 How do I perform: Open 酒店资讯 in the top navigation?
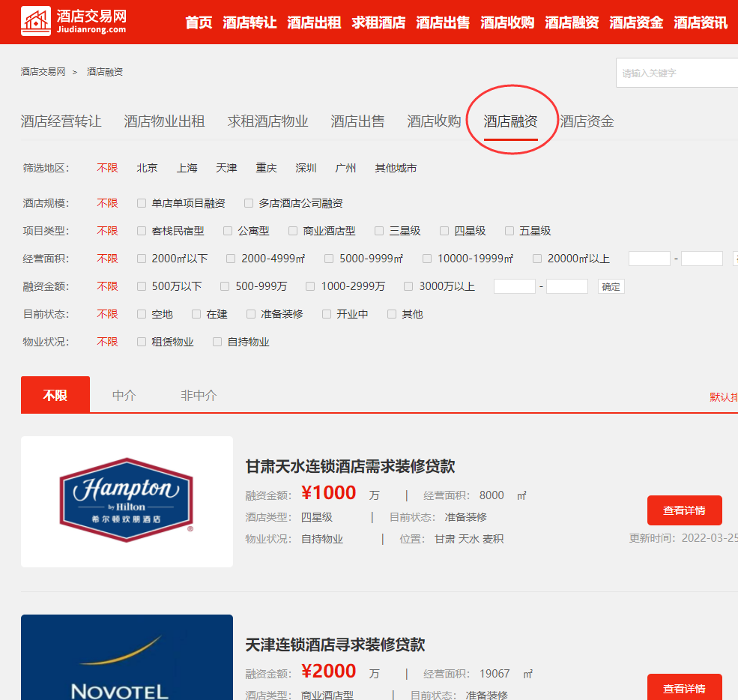(701, 22)
